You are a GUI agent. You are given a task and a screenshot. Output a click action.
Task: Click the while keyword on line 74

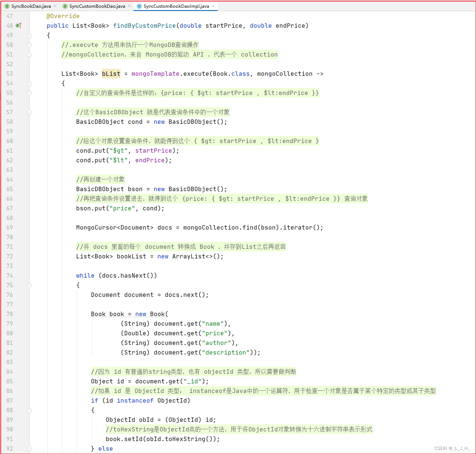click(x=85, y=276)
